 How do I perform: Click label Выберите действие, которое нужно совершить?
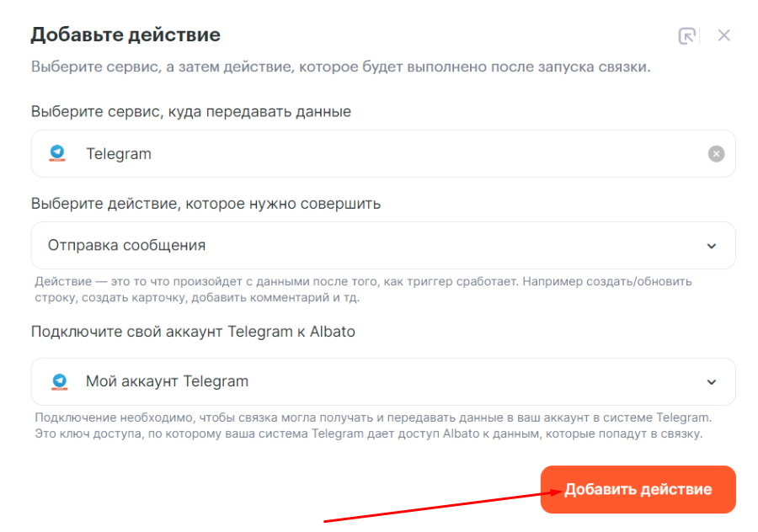tap(206, 203)
